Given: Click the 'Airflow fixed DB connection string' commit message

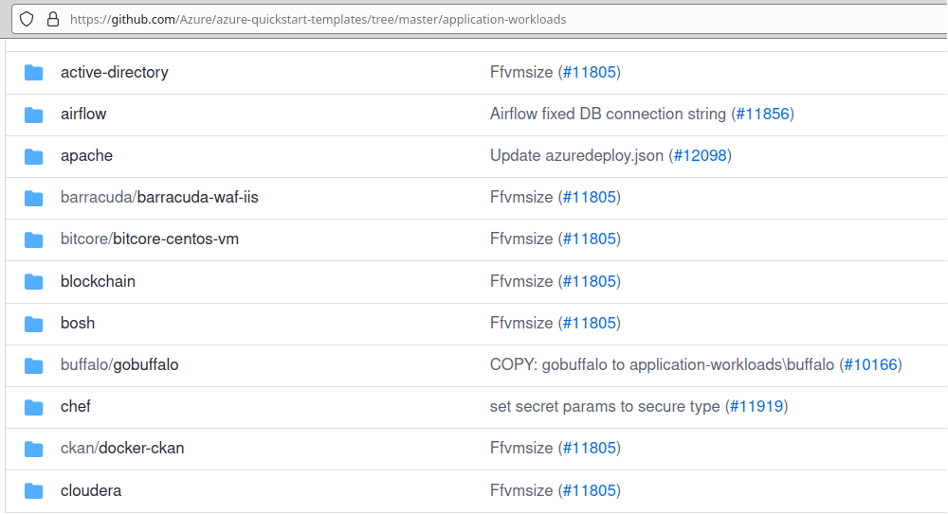Looking at the screenshot, I should pyautogui.click(x=607, y=114).
